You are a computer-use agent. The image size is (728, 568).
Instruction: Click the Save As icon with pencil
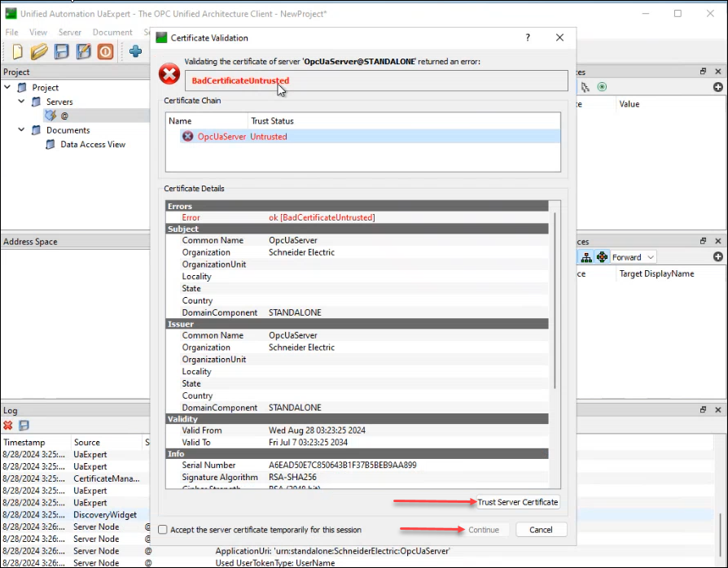click(84, 51)
